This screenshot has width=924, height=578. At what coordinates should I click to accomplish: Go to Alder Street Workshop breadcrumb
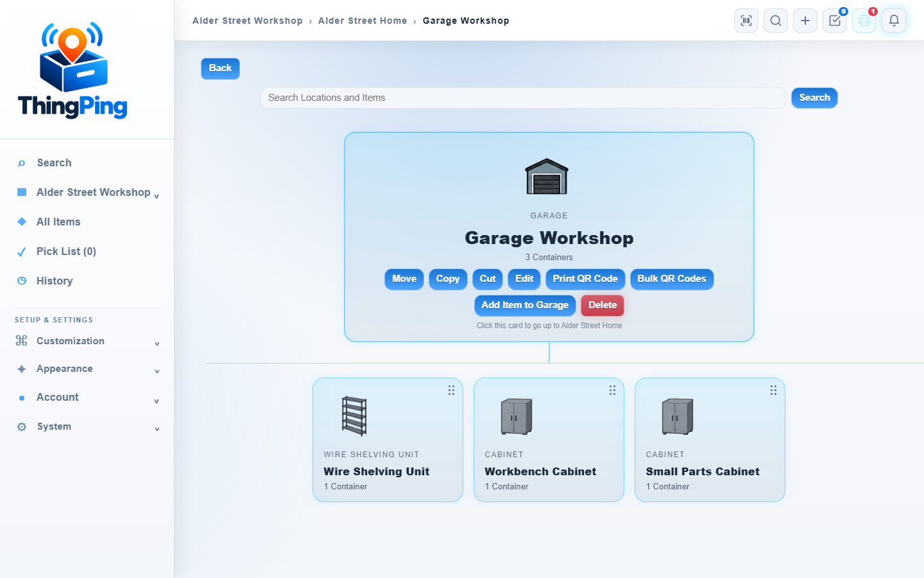(248, 21)
